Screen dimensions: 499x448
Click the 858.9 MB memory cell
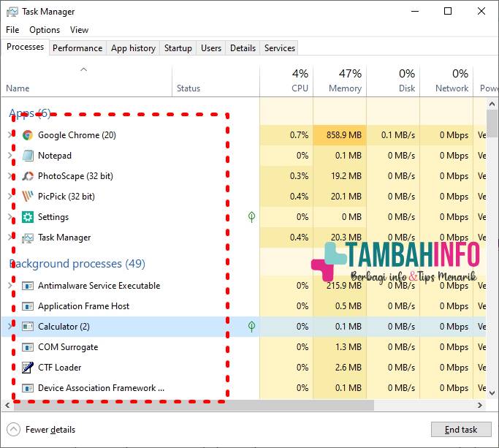(x=340, y=135)
